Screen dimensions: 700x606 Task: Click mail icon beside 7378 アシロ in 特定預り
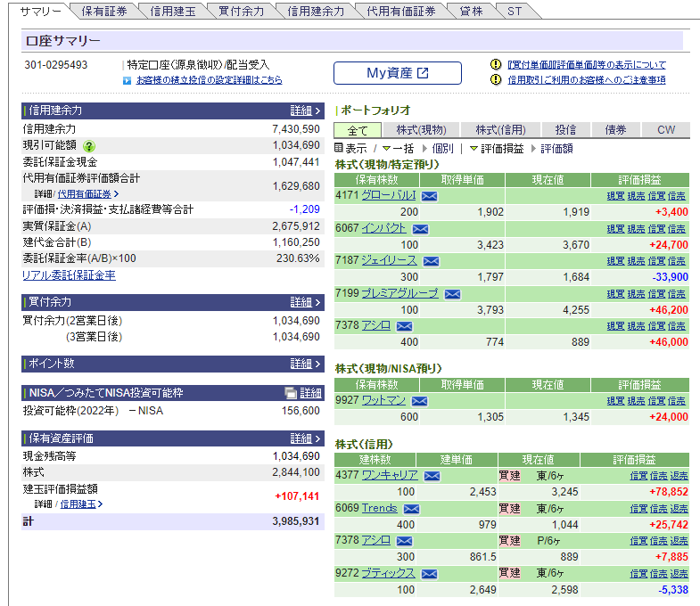coord(405,327)
